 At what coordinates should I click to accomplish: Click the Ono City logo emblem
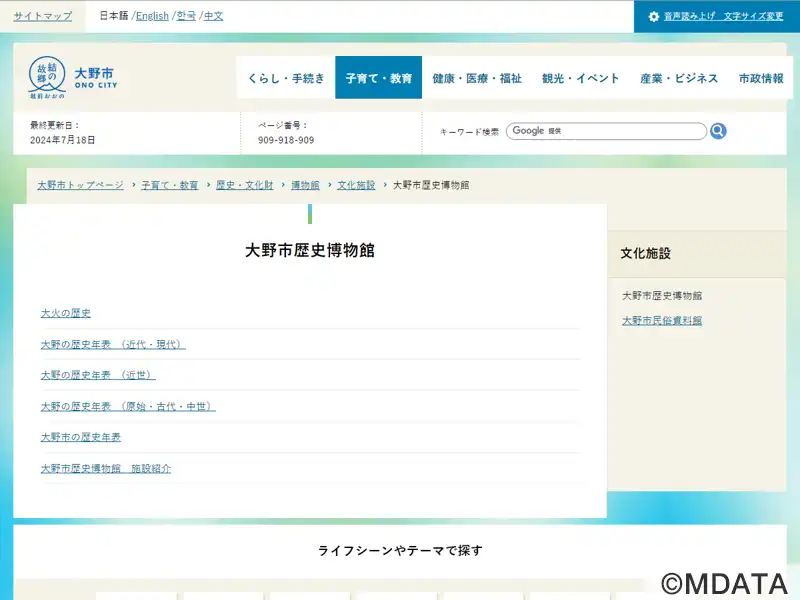pos(47,77)
